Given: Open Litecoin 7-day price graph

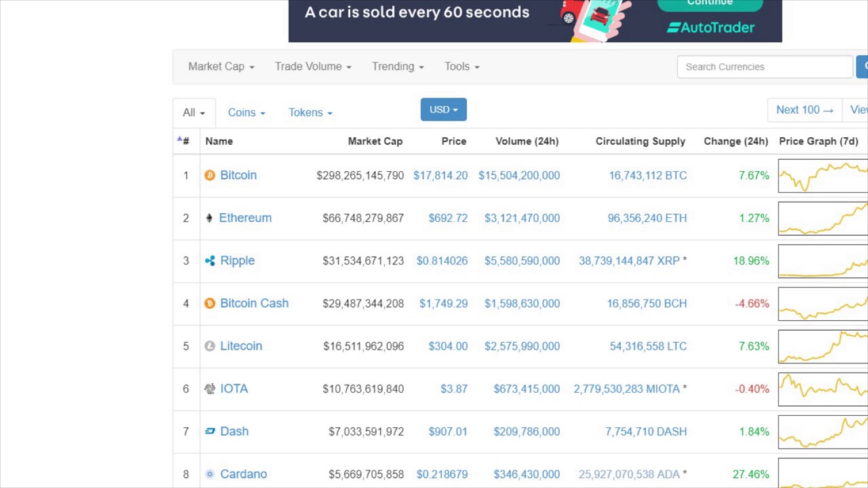Looking at the screenshot, I should 823,346.
